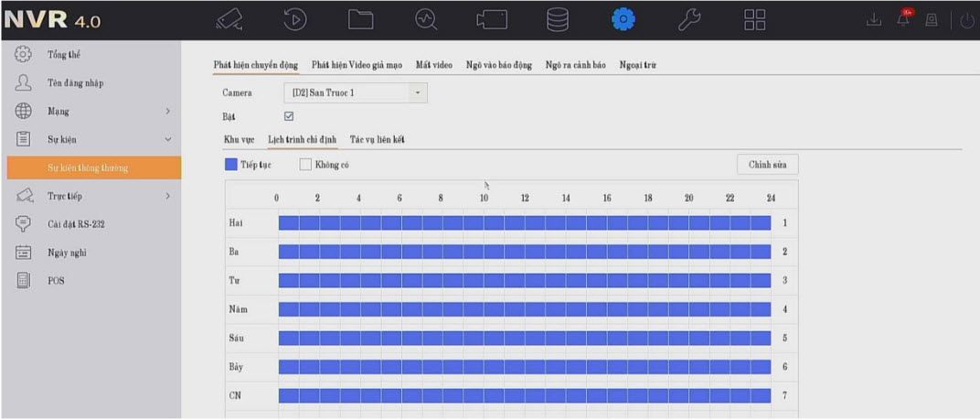Open the playback icon in top bar
The height and width of the screenshot is (420, 980).
294,20
